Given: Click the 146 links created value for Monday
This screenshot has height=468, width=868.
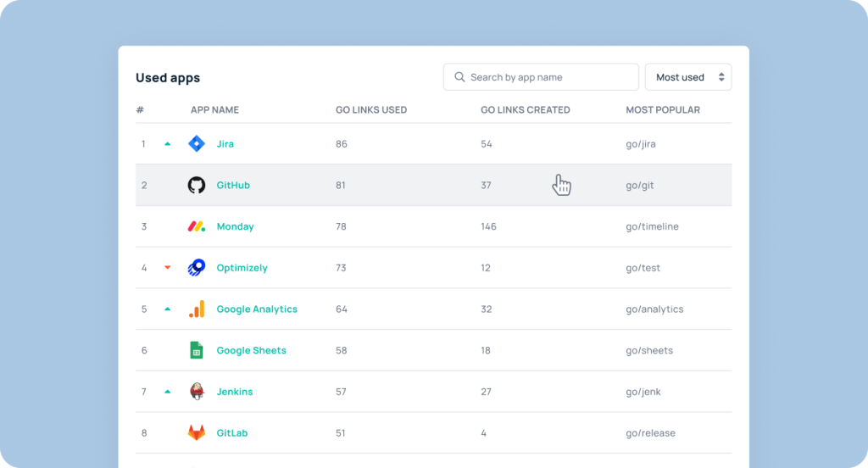Looking at the screenshot, I should point(488,226).
